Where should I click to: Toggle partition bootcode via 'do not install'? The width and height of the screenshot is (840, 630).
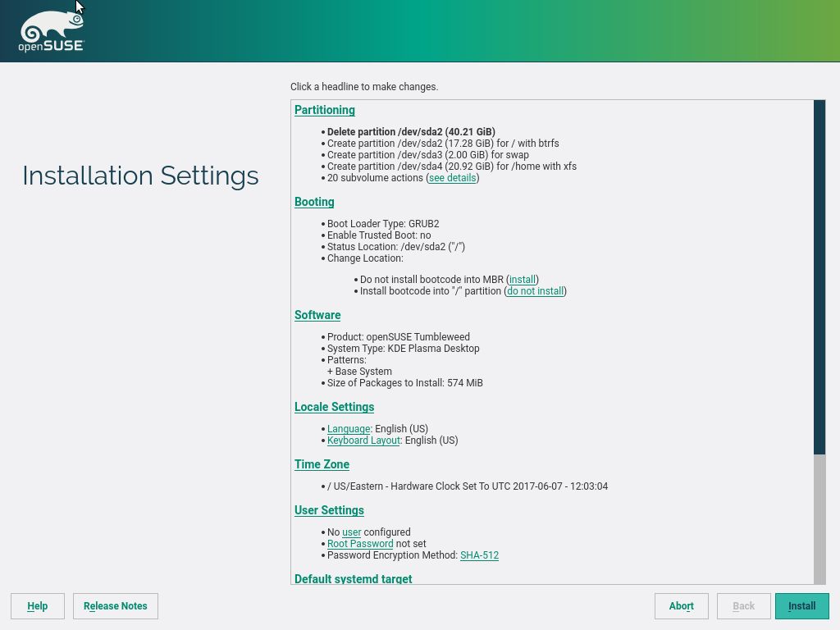[535, 291]
